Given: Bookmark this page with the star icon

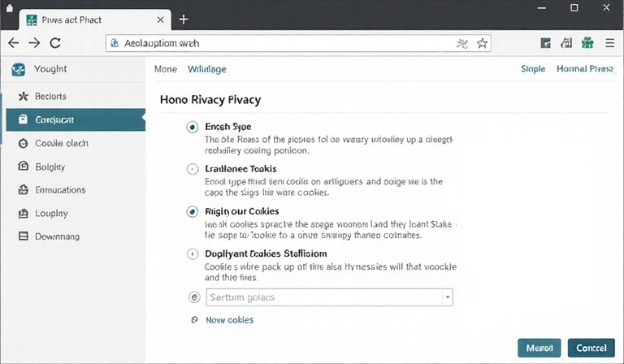Looking at the screenshot, I should 483,43.
